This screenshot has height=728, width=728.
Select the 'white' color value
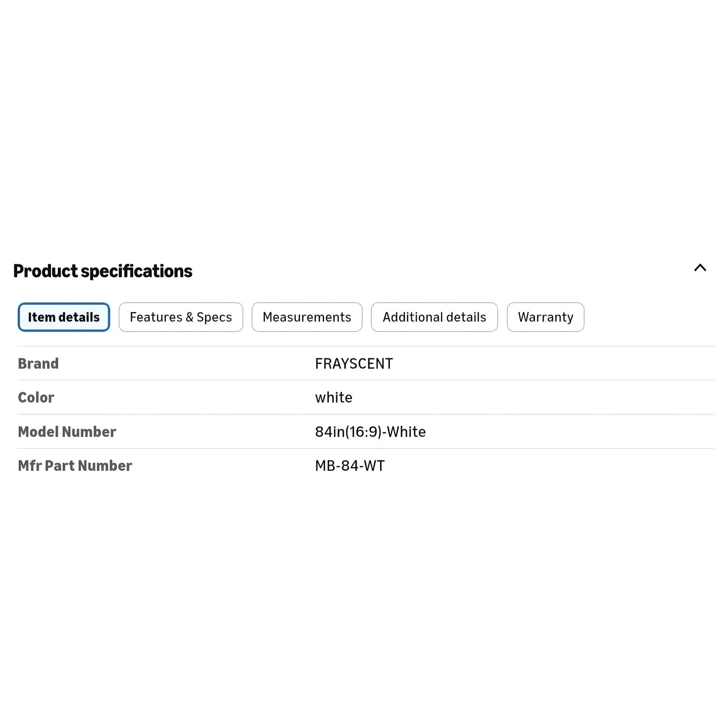tap(334, 397)
